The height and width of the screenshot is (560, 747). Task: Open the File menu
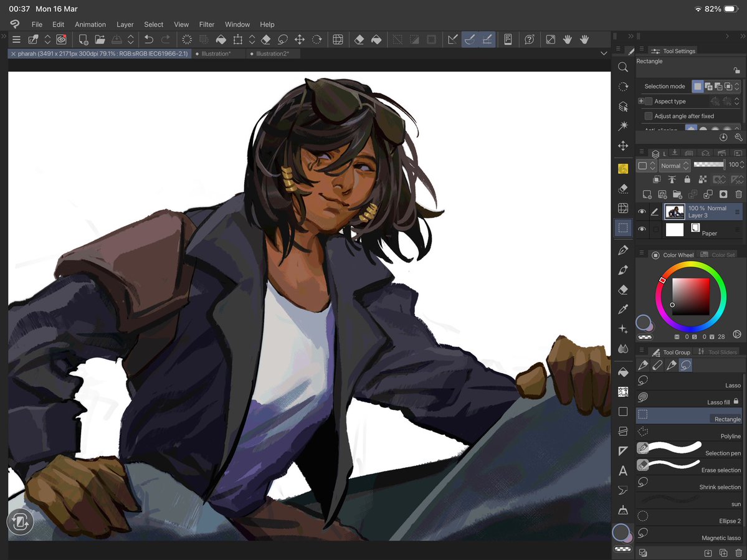[37, 24]
